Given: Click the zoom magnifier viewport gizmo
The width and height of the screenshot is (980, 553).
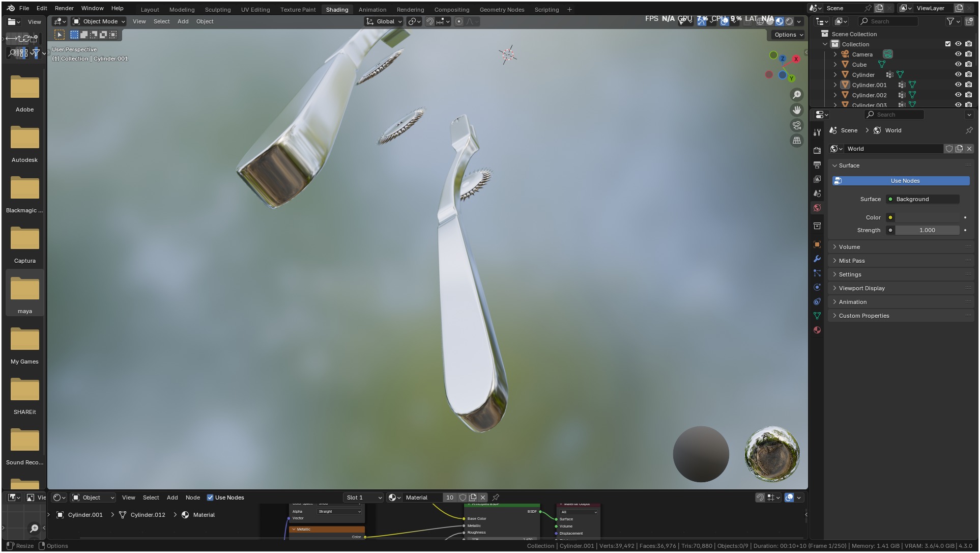Looking at the screenshot, I should 797,95.
